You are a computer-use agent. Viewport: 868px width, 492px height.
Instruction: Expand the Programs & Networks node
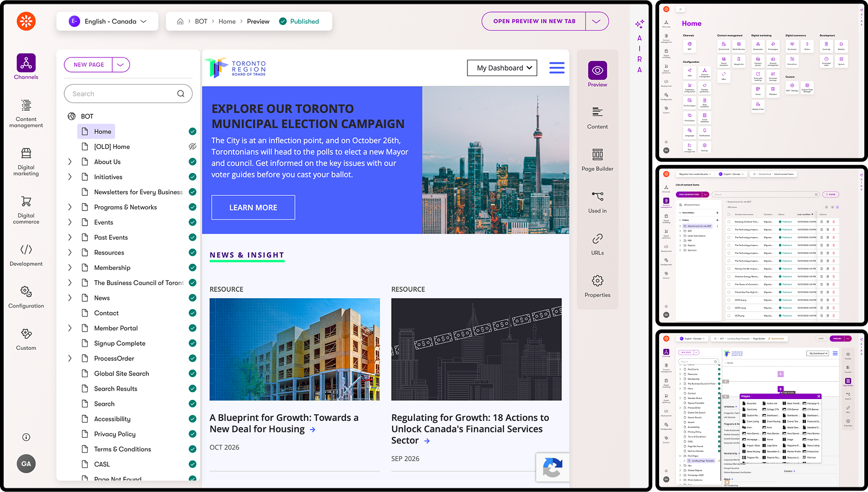pos(70,207)
